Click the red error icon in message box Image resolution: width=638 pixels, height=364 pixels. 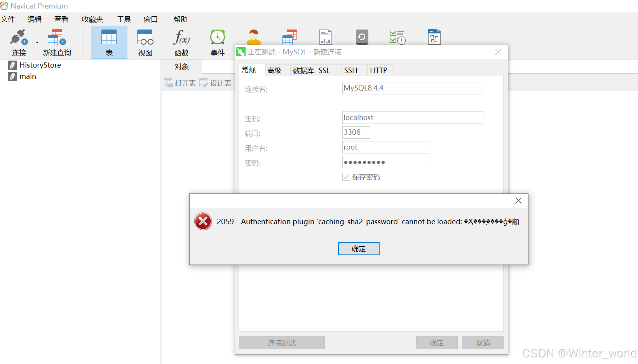click(x=203, y=221)
